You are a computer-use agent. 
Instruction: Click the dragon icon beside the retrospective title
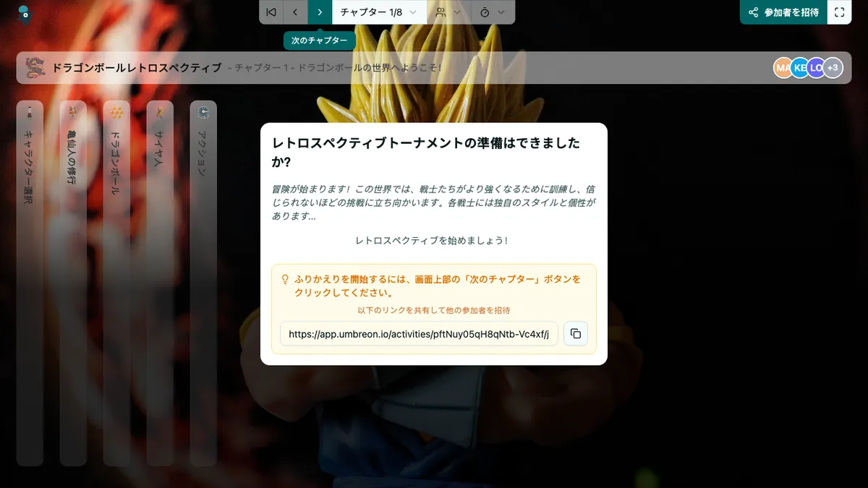[x=35, y=68]
